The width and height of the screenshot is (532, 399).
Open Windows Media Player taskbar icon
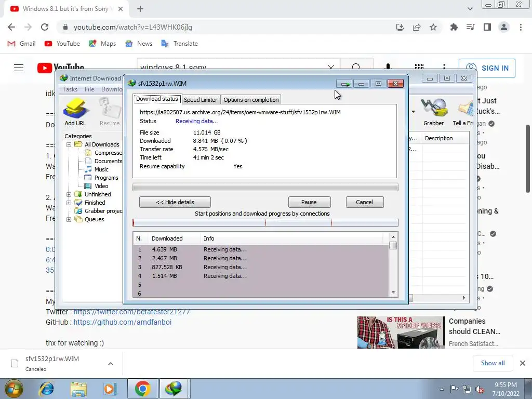pos(110,389)
